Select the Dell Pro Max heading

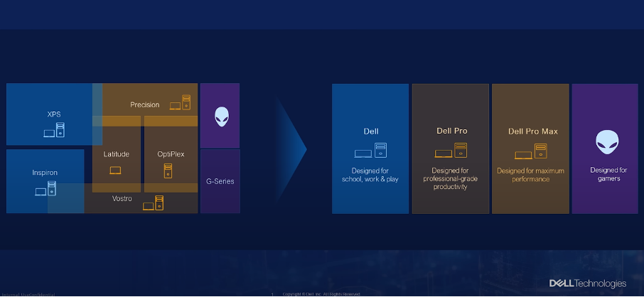pyautogui.click(x=533, y=131)
